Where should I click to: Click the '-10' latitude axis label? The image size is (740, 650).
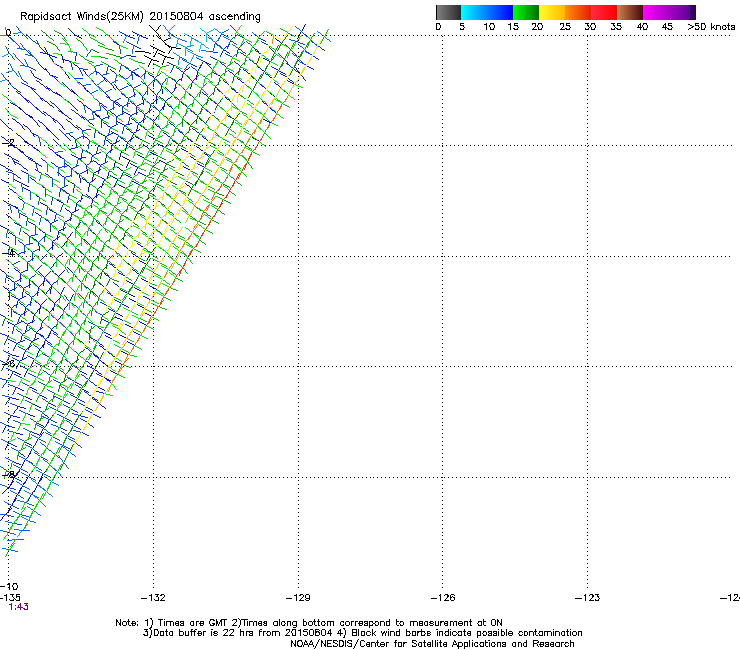[9, 587]
